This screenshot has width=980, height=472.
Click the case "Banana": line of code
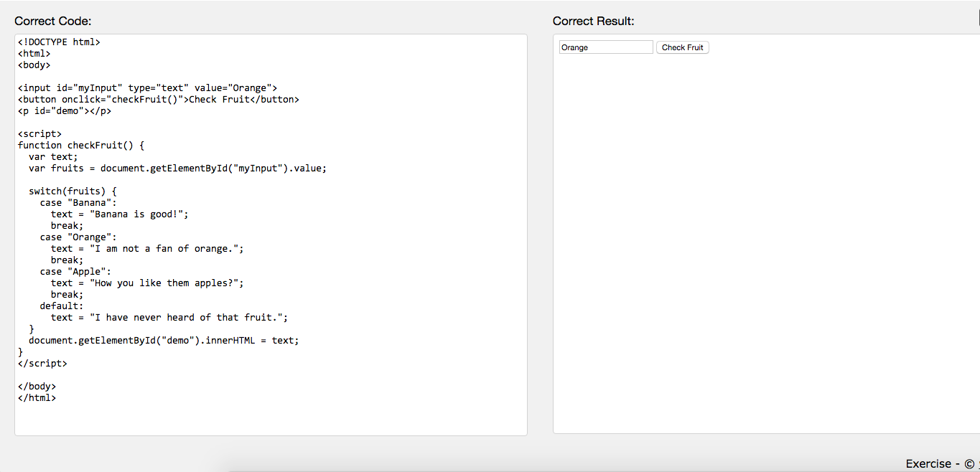(79, 202)
